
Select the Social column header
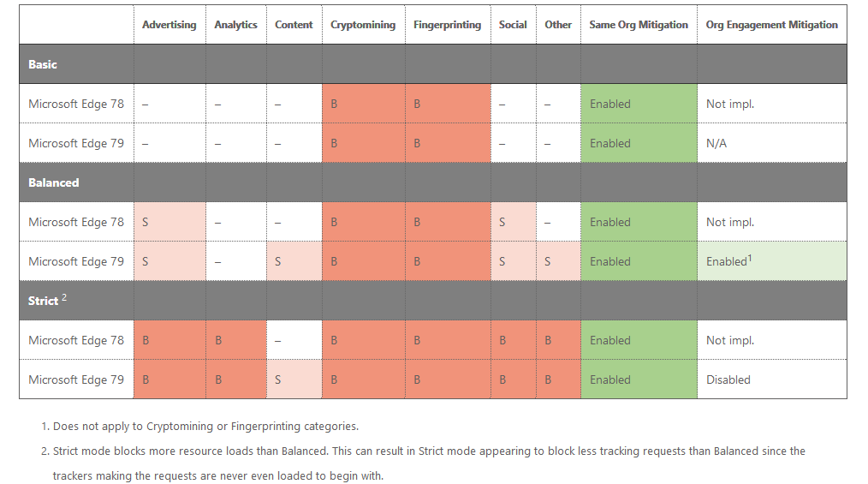coord(513,25)
